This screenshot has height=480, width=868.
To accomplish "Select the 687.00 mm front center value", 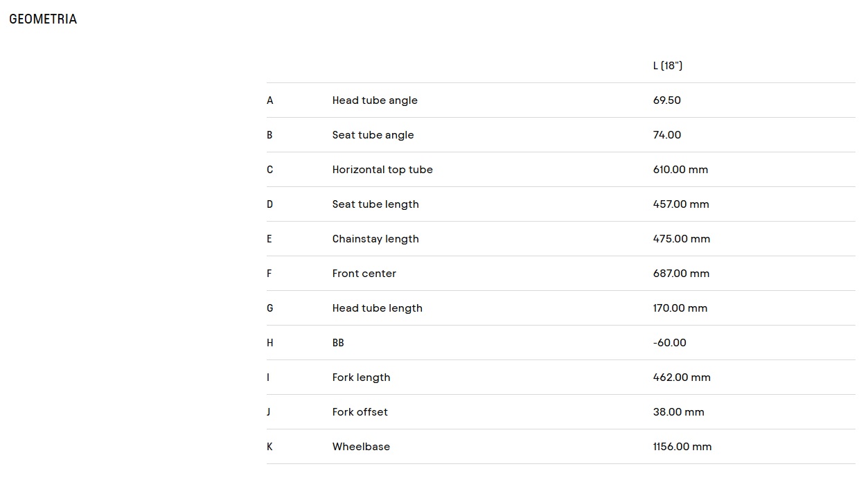I will [x=681, y=274].
